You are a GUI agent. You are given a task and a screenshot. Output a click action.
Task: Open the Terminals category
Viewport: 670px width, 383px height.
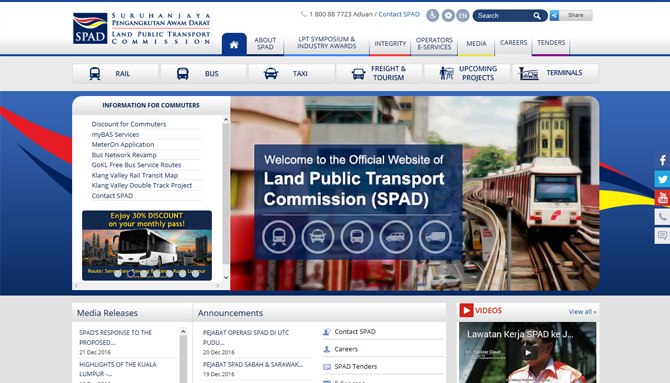[x=555, y=74]
